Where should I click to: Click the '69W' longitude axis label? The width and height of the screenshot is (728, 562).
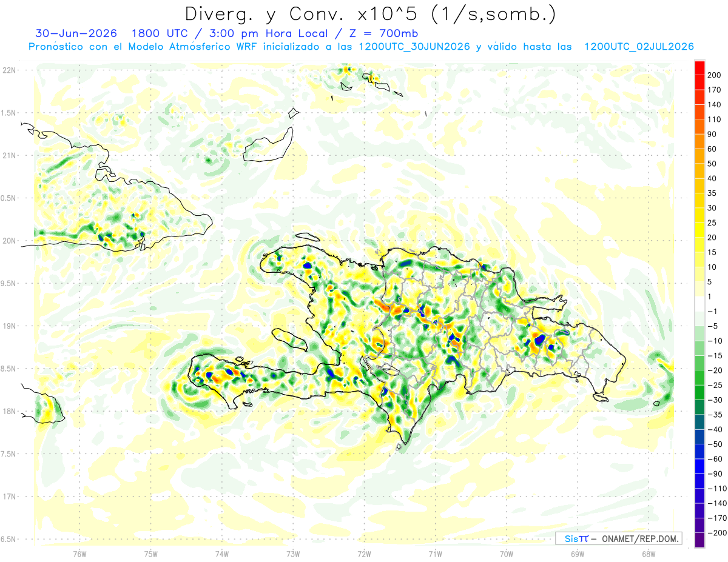coord(578,553)
